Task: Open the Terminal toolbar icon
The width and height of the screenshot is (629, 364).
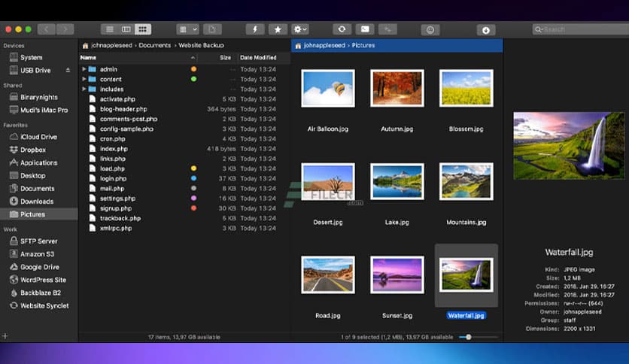Action: pos(365,29)
